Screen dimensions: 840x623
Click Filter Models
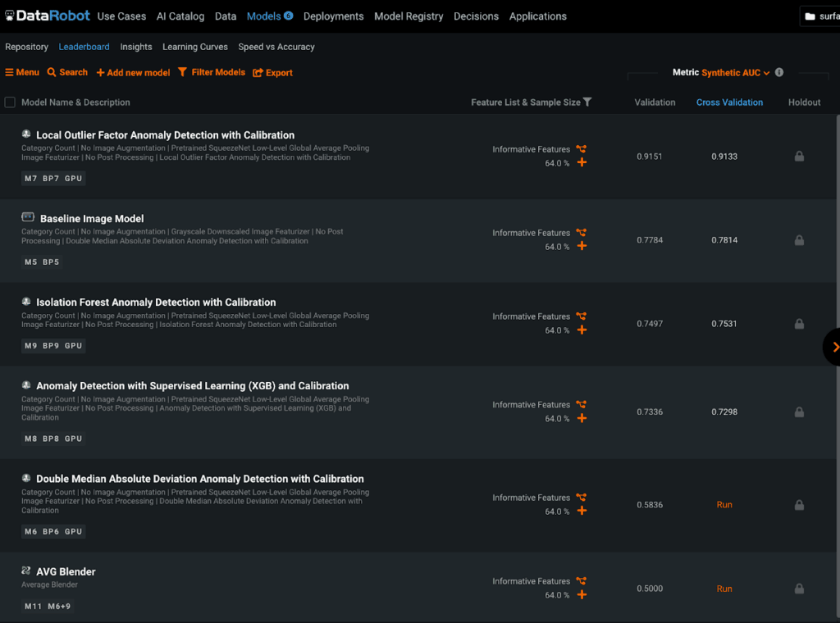(212, 72)
